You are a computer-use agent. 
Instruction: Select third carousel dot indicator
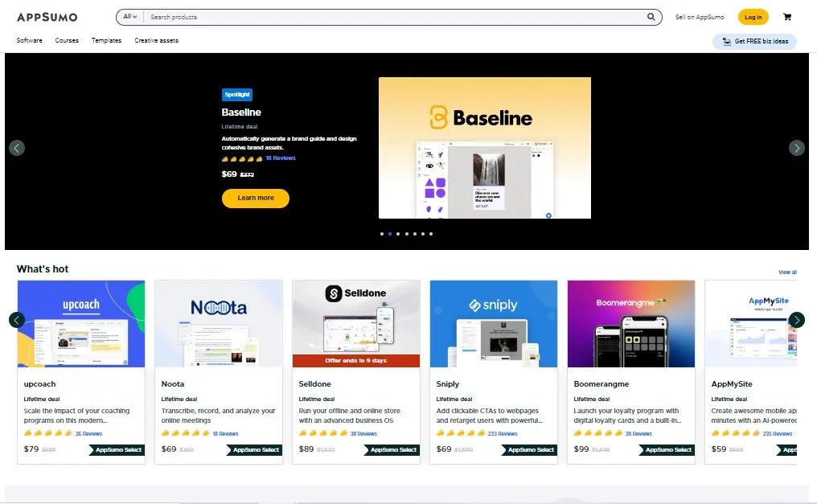(398, 234)
